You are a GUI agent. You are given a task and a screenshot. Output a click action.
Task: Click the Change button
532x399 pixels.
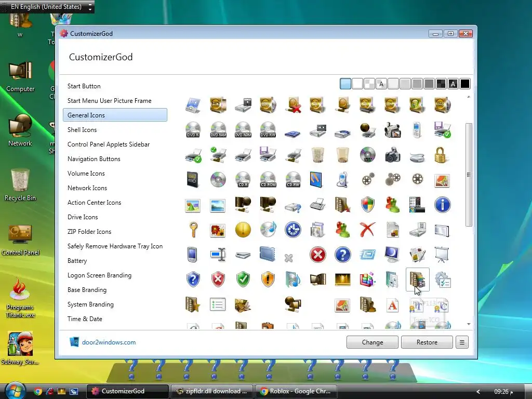[372, 342]
